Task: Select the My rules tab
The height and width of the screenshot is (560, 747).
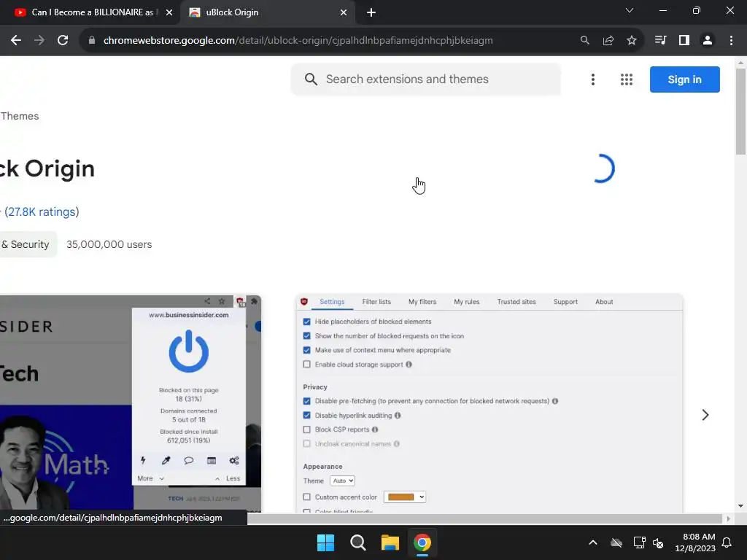Action: pyautogui.click(x=466, y=302)
